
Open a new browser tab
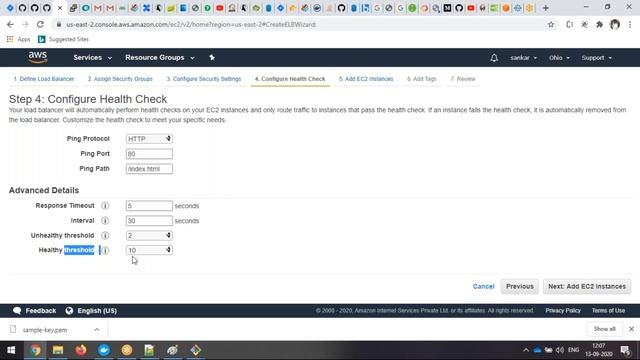point(545,8)
